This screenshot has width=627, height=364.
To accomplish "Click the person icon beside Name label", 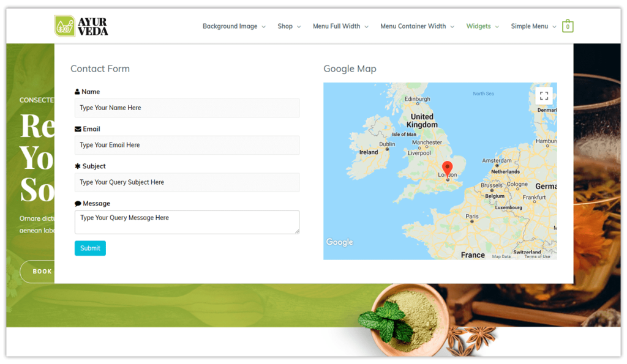I will (77, 91).
